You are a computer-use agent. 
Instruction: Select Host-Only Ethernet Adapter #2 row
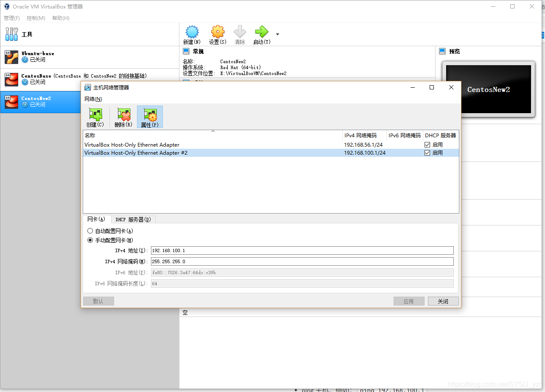[x=271, y=153]
